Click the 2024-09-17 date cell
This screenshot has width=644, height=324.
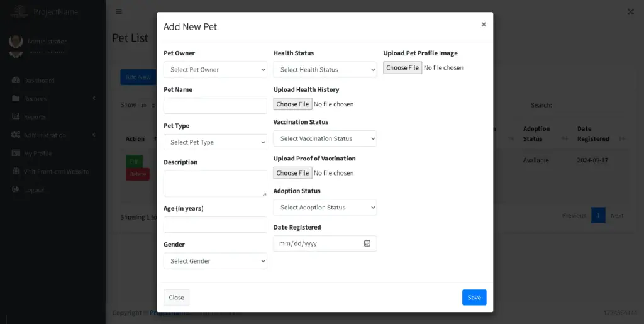point(592,160)
